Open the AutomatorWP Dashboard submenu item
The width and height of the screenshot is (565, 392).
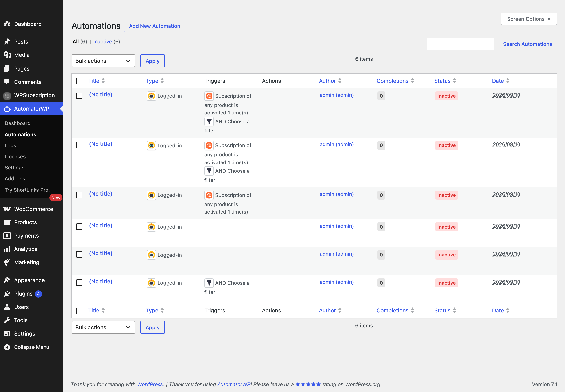[x=18, y=123]
